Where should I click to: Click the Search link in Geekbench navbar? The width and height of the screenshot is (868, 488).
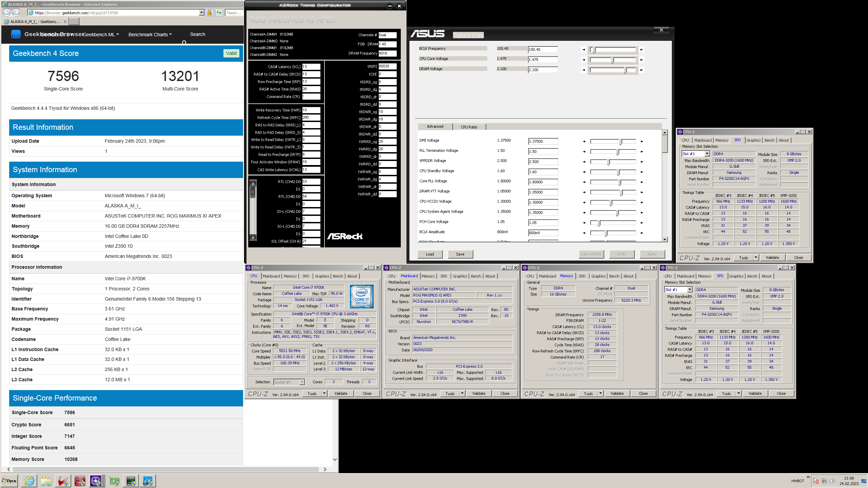tap(197, 34)
